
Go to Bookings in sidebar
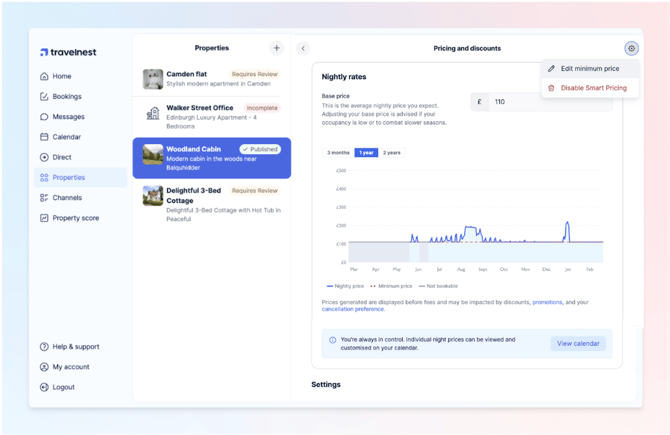(x=80, y=97)
